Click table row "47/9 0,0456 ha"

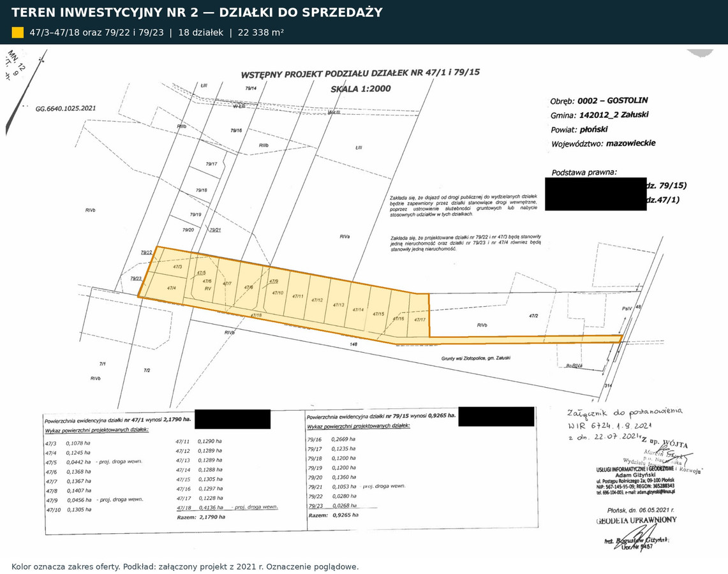94,500
